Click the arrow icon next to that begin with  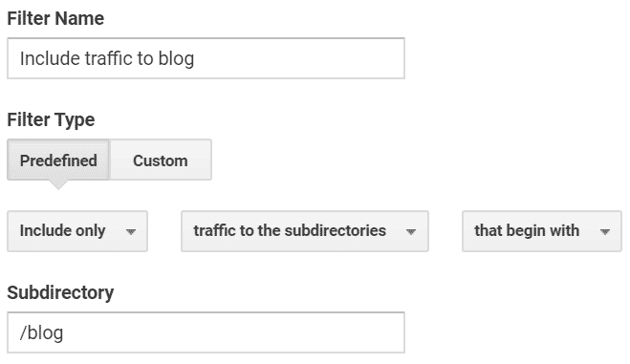point(605,231)
